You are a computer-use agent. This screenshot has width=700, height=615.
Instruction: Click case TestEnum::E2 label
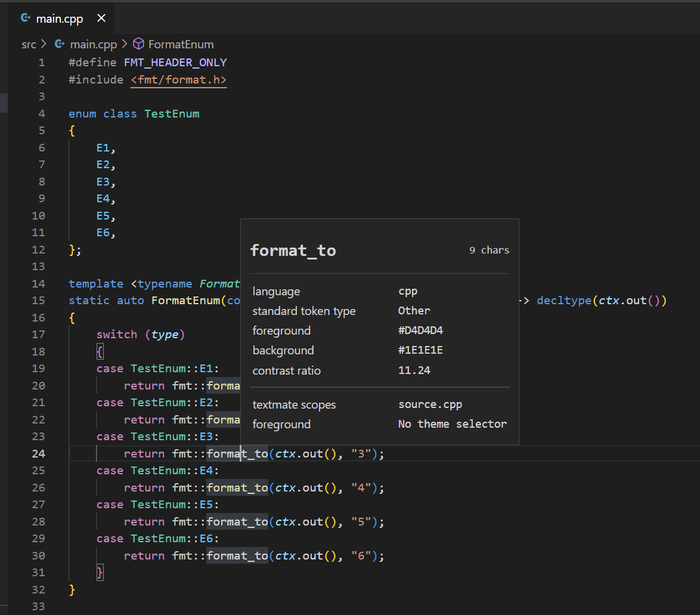(157, 403)
